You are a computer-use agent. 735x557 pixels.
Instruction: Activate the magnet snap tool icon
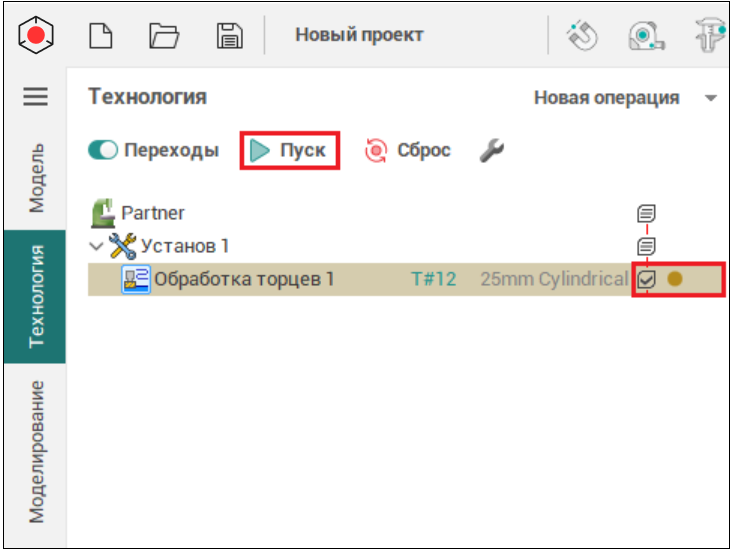(582, 36)
